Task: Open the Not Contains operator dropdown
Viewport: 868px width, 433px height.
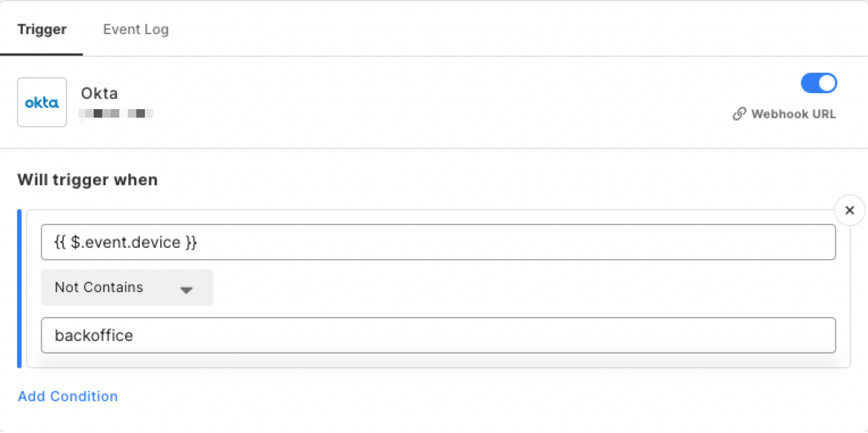Action: pos(127,288)
